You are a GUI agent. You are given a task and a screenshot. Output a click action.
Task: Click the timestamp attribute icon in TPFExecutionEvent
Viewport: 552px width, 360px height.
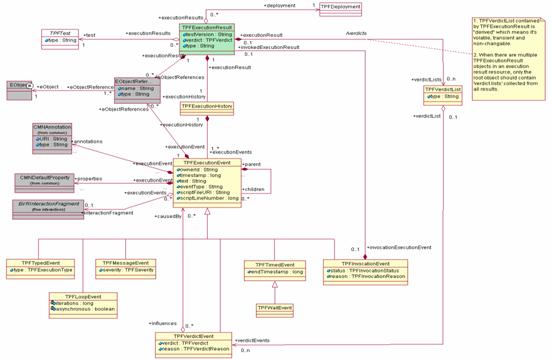click(178, 175)
